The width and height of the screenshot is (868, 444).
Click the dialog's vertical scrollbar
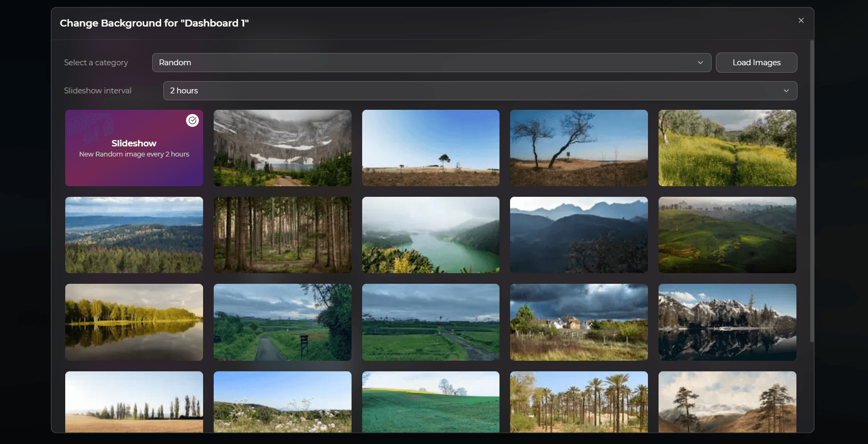coord(811,191)
